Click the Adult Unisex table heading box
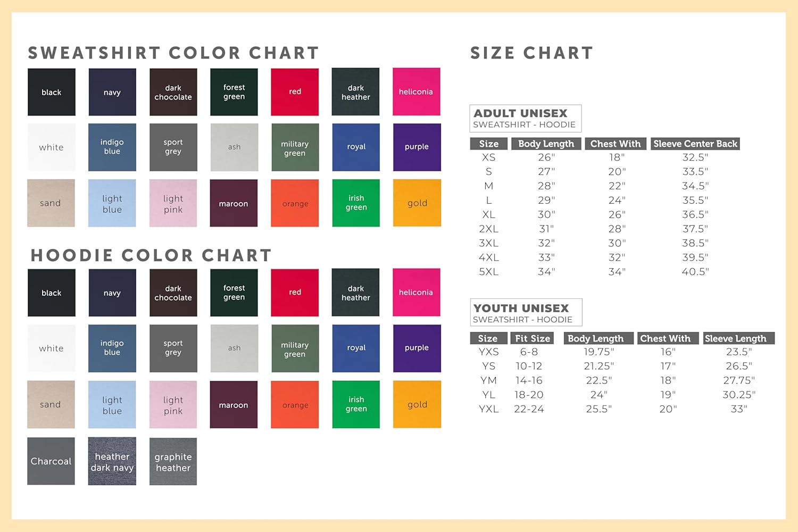The height and width of the screenshot is (532, 798). pyautogui.click(x=525, y=118)
